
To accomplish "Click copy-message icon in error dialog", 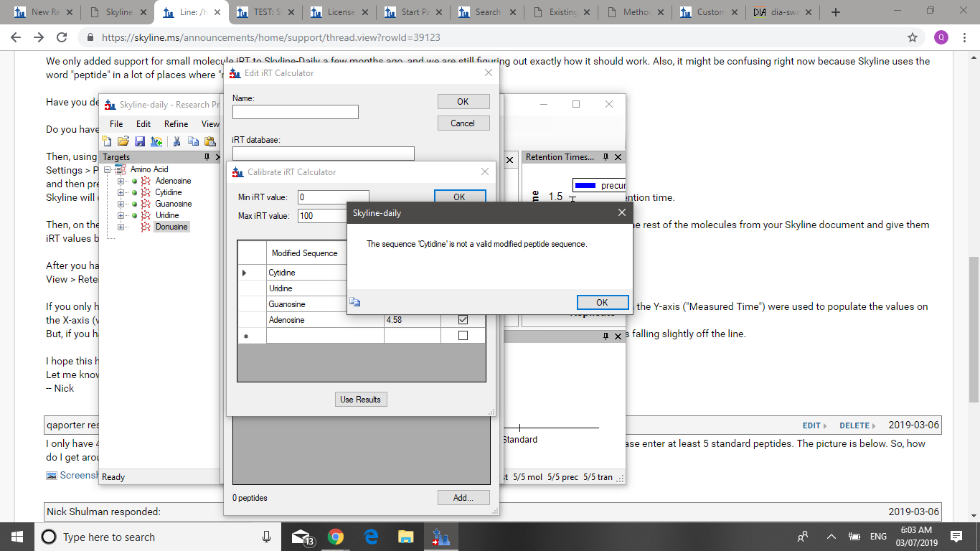I will (355, 302).
